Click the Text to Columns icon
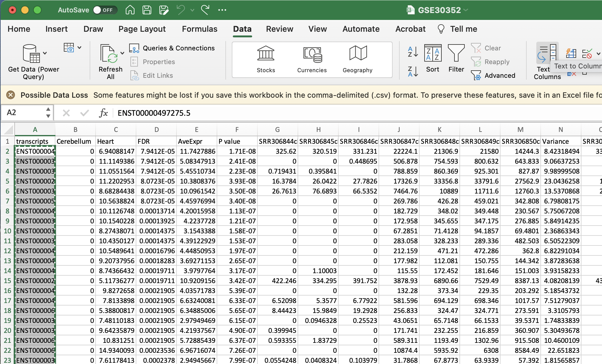The image size is (602, 364). click(x=547, y=54)
